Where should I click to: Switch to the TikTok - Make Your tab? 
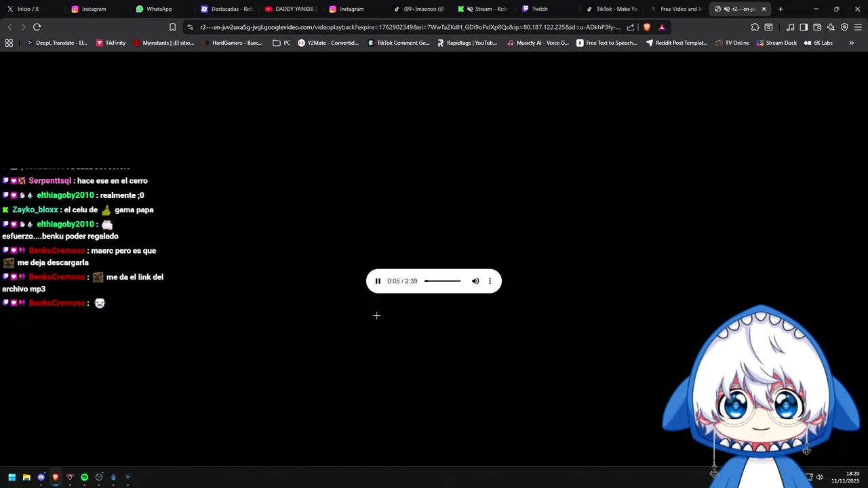point(612,9)
